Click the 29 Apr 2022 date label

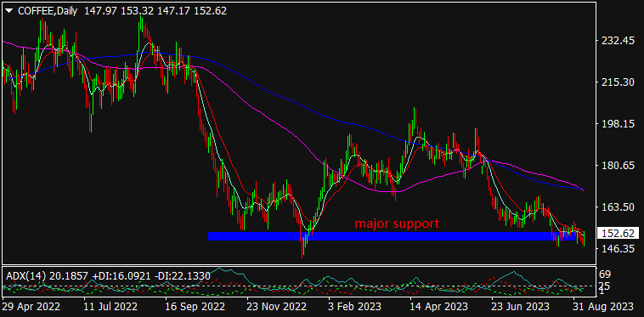[31, 306]
